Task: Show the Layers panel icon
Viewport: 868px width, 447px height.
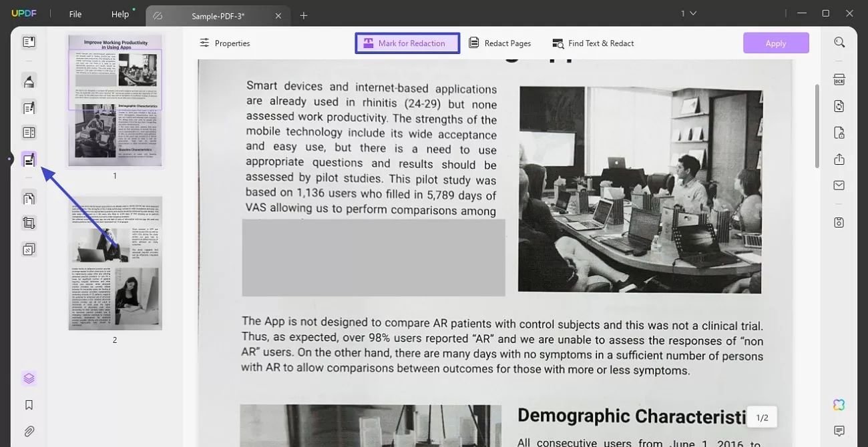Action: pos(29,378)
